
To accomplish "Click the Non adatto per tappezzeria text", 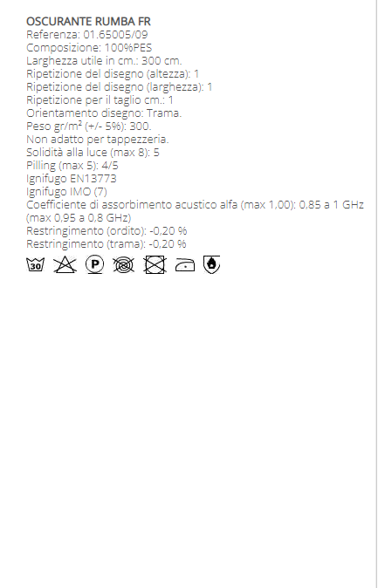I will click(98, 139).
